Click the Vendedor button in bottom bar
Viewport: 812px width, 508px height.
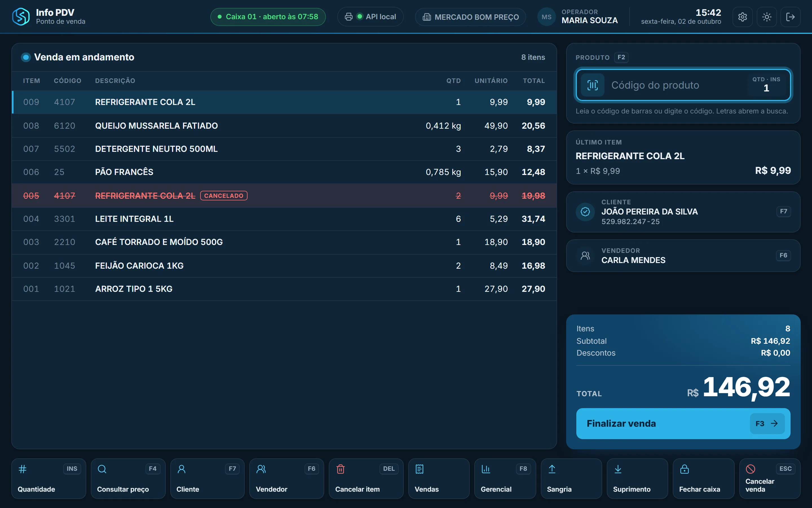[287, 478]
